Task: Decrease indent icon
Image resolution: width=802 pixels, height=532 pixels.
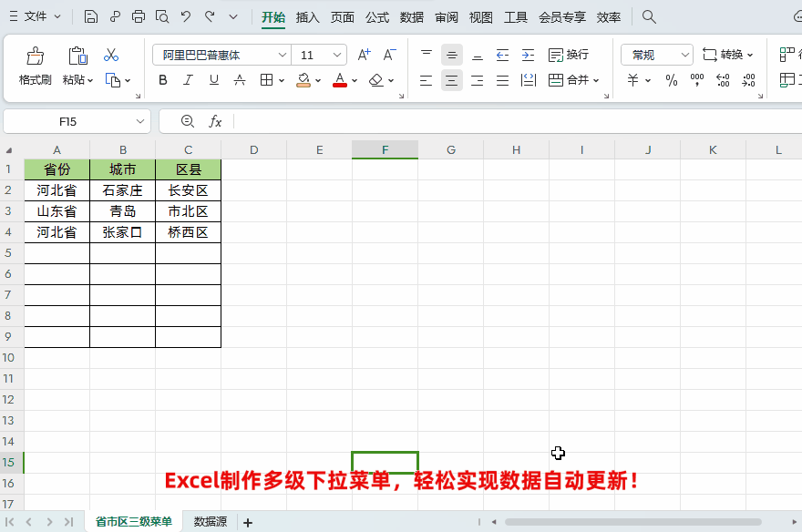Action: tap(503, 55)
